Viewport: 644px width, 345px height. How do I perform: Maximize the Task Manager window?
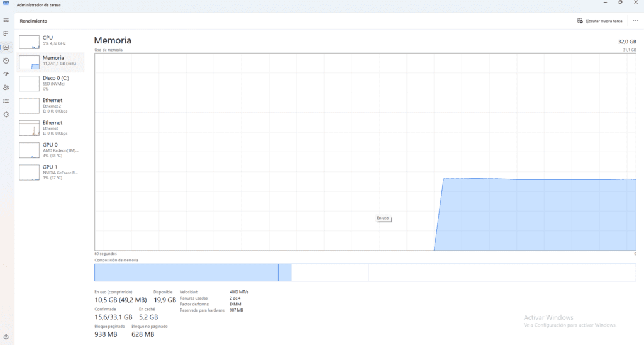coord(620,3)
